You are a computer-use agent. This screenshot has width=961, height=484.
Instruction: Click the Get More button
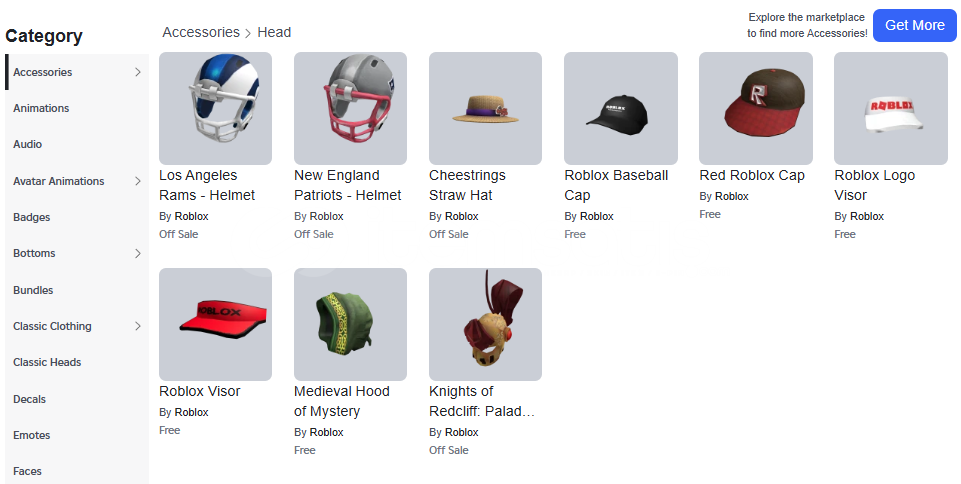(914, 25)
